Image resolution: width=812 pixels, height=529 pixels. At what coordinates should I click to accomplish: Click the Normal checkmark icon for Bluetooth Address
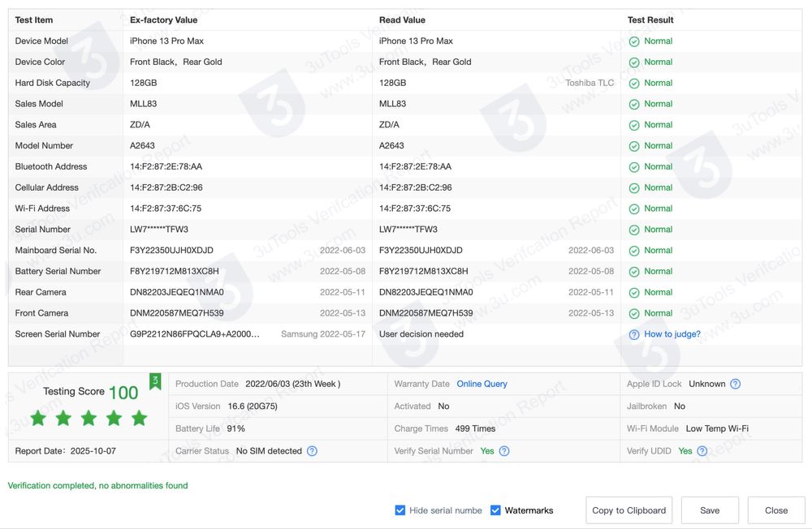pyautogui.click(x=634, y=167)
